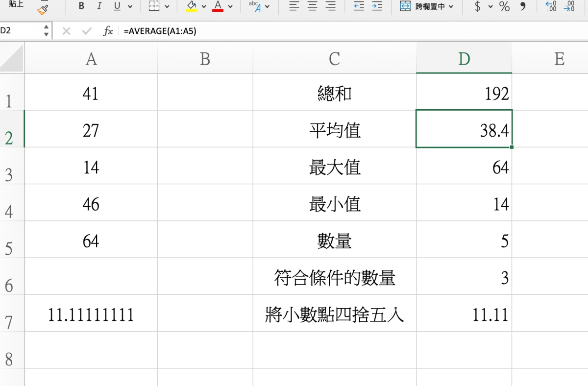This screenshot has width=588, height=386.
Task: Decrease the decimal places
Action: coord(569,6)
